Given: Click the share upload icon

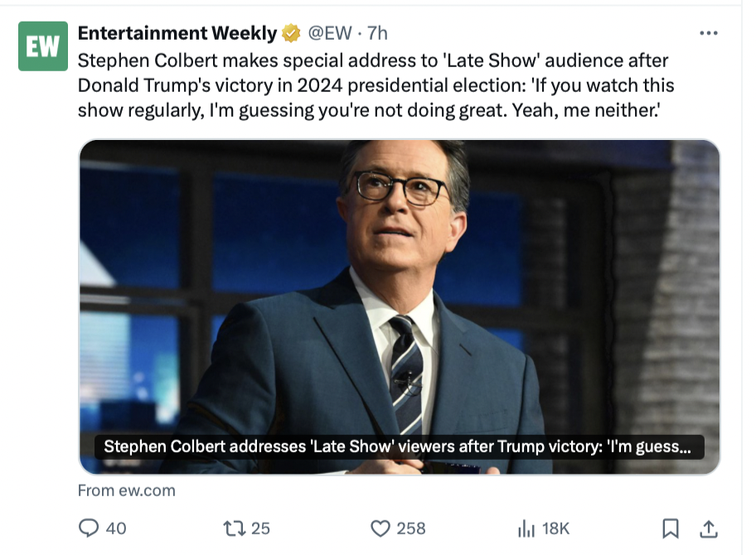Looking at the screenshot, I should point(709,528).
